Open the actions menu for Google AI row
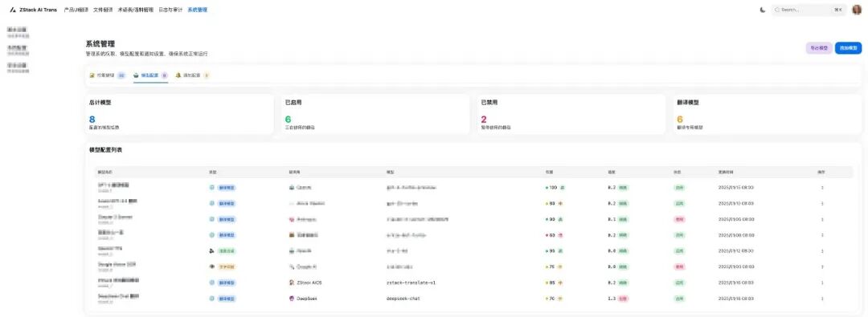The image size is (868, 317). pyautogui.click(x=822, y=266)
